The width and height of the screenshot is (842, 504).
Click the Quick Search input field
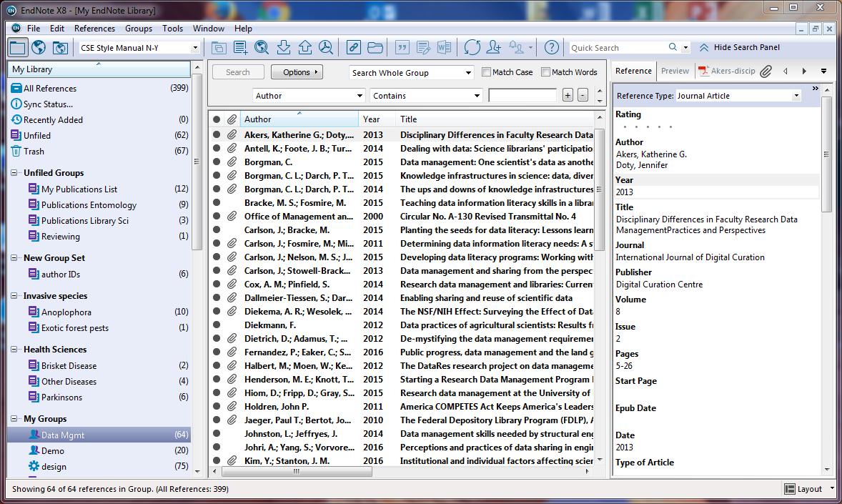pos(618,48)
